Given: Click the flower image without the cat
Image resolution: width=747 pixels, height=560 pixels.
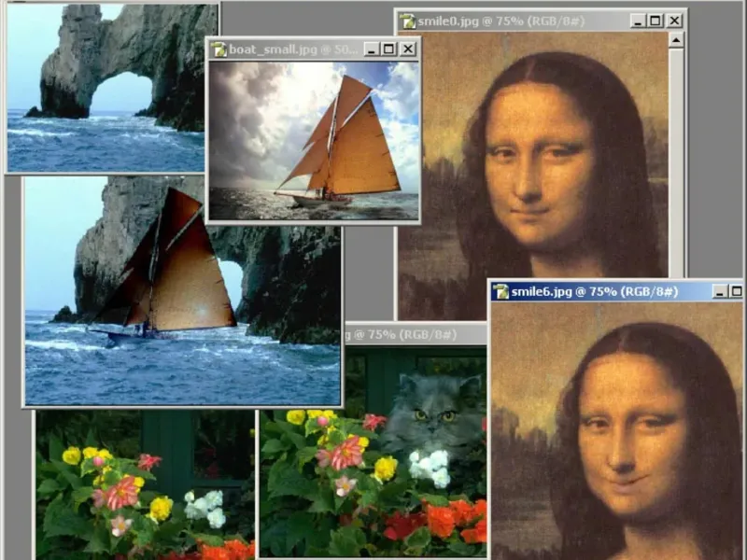Looking at the screenshot, I should (x=146, y=484).
